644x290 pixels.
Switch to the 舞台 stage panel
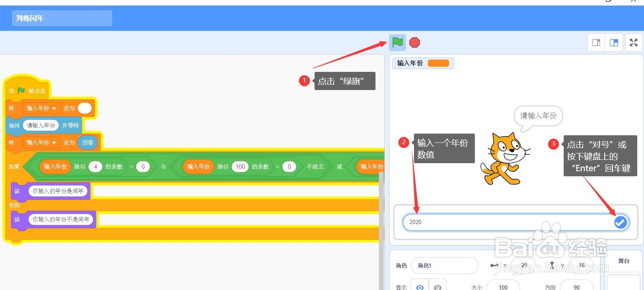(x=623, y=261)
